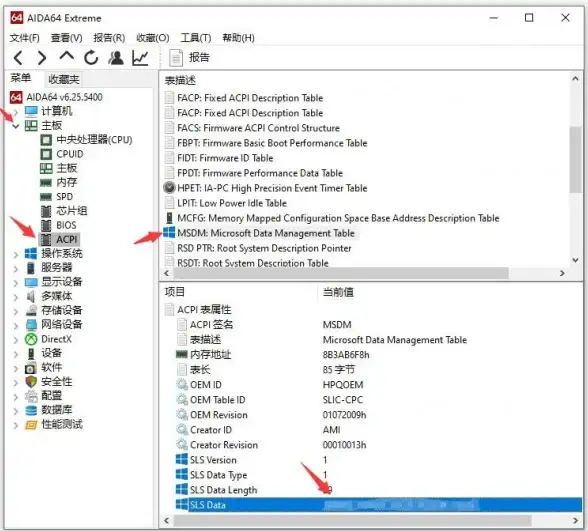Screen dimensions: 588x531
Task: Select the 主板 sub-item under 主板
Action: point(67,168)
